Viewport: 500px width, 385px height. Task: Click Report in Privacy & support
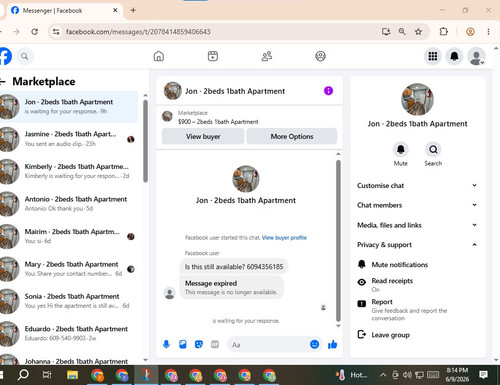[418, 310]
